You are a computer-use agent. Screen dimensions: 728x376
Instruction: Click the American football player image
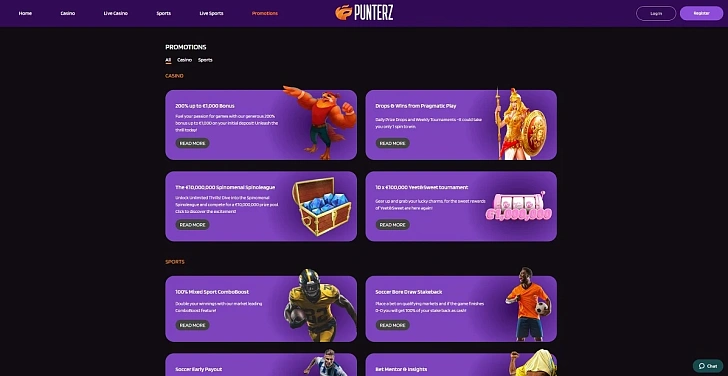coord(319,305)
